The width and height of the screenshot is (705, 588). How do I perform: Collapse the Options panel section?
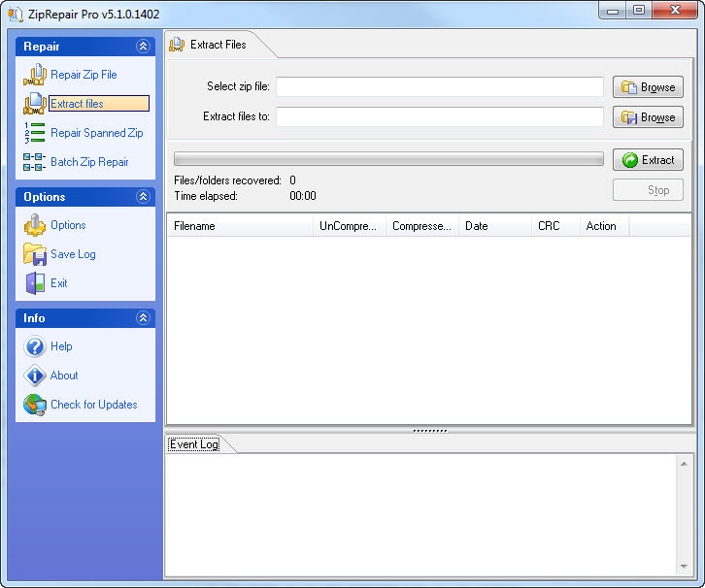(x=144, y=197)
